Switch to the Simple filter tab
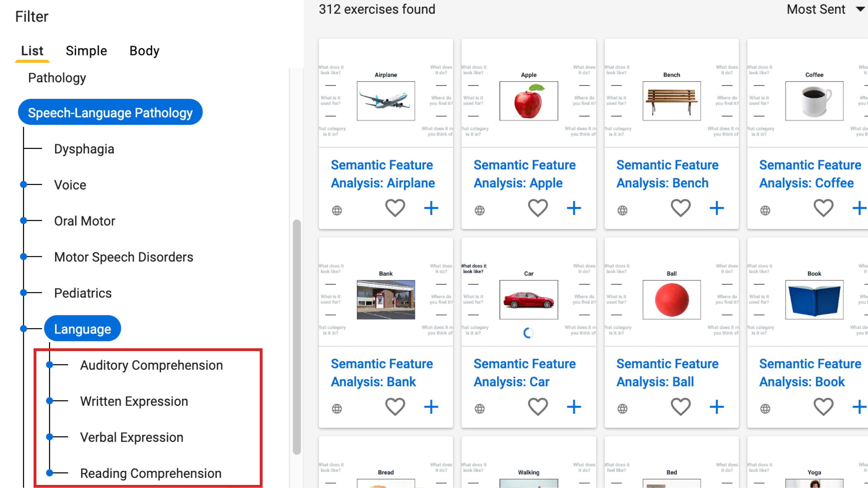This screenshot has width=868, height=488. pos(86,51)
